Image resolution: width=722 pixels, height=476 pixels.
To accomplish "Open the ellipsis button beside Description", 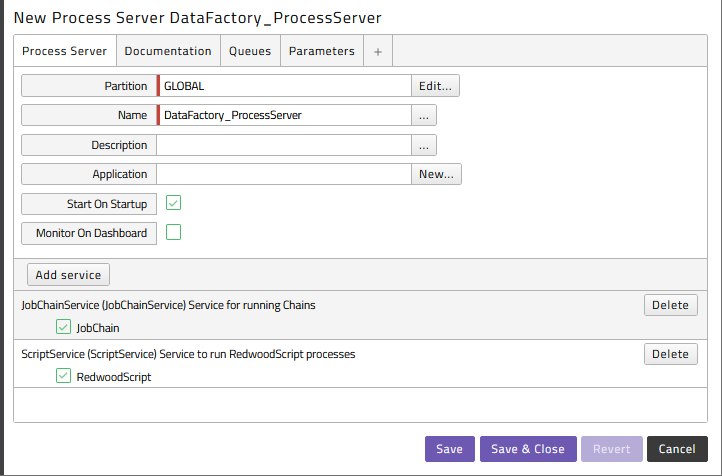I will [424, 145].
